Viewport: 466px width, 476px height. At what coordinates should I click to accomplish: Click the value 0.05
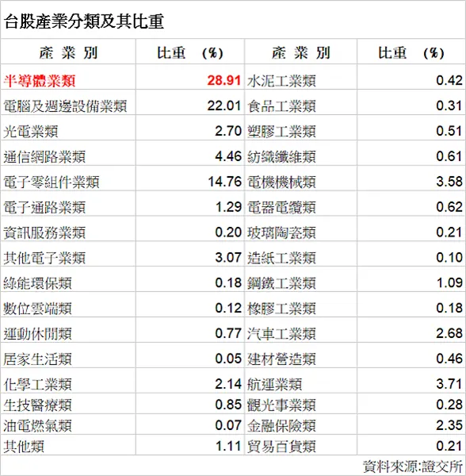click(228, 359)
